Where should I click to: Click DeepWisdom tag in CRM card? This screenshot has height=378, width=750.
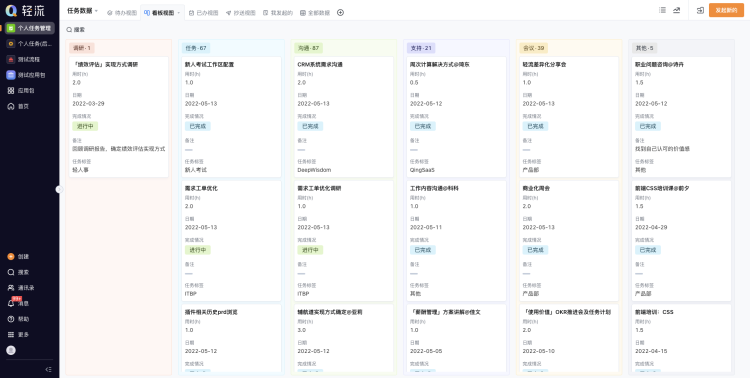click(314, 170)
